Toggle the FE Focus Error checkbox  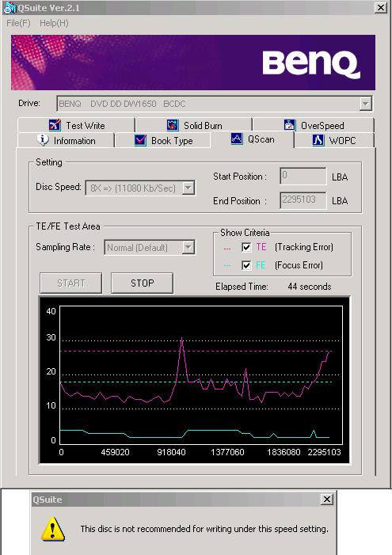[x=246, y=265]
